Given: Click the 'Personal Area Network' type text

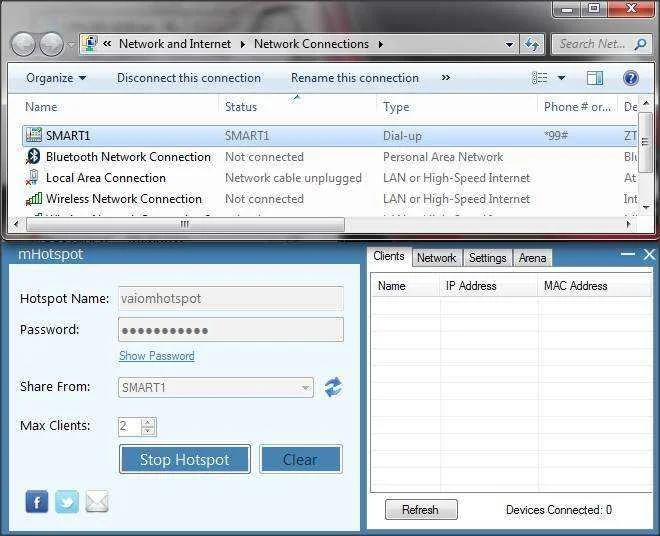Looking at the screenshot, I should click(x=443, y=157).
